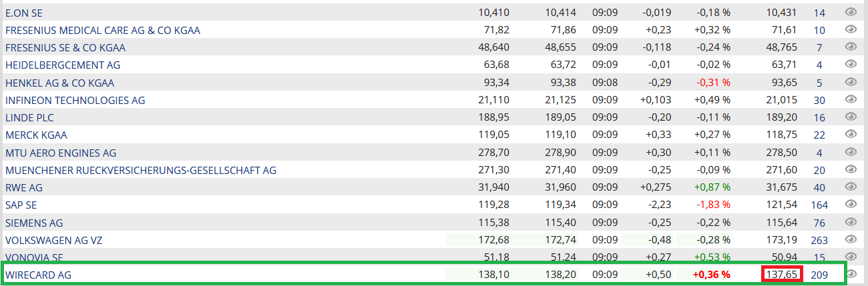This screenshot has height=286, width=868.
Task: Click Volkswagen ask price 172,74
Action: pos(560,240)
